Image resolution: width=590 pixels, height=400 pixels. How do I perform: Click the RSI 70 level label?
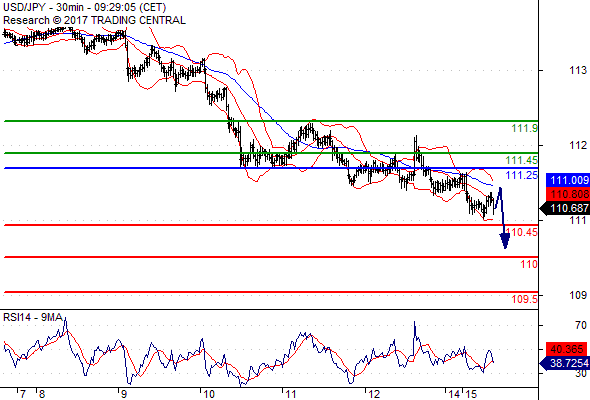click(581, 325)
